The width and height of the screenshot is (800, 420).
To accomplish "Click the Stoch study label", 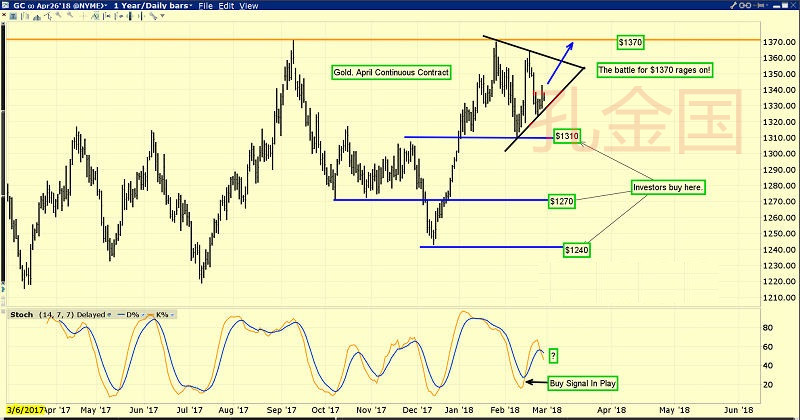I will click(21, 315).
